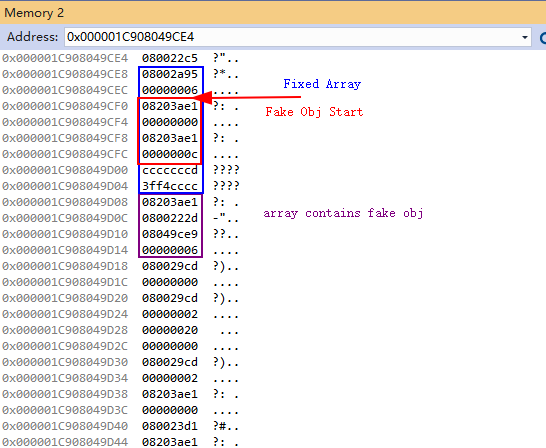Click the Fixed Array blue annotation
The width and height of the screenshot is (546, 448).
322,84
